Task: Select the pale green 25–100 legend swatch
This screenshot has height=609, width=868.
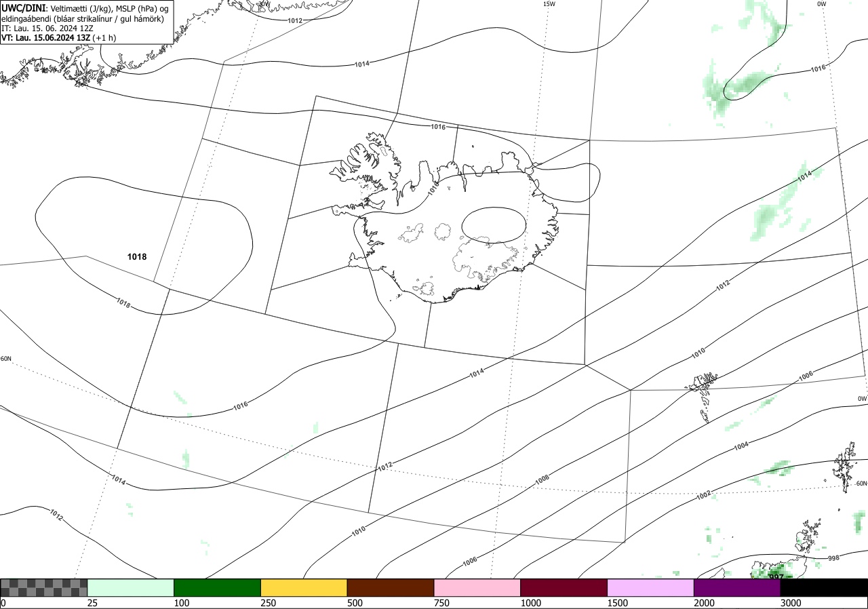Action: tap(131, 587)
